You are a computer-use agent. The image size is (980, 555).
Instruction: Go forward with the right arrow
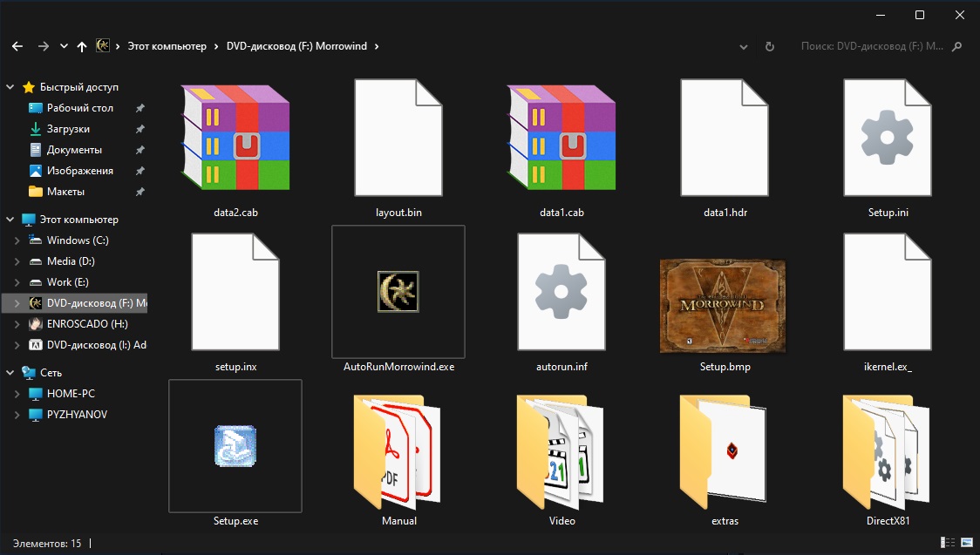tap(43, 46)
